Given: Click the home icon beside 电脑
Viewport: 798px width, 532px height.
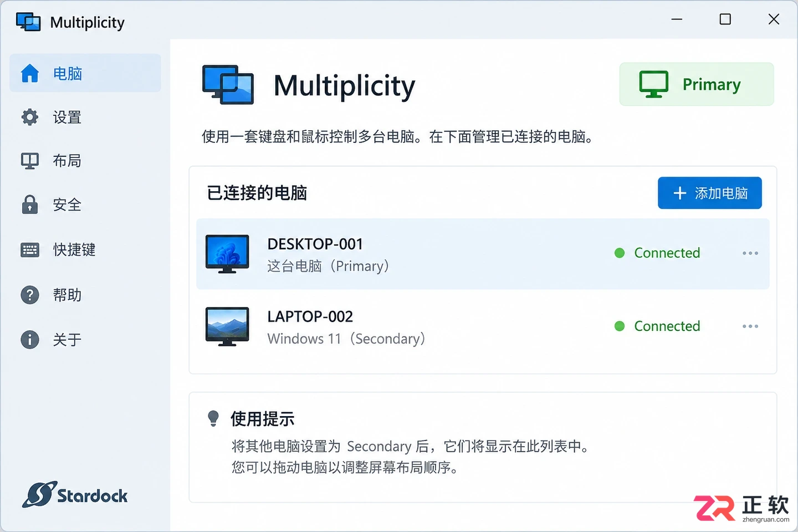Looking at the screenshot, I should click(30, 73).
